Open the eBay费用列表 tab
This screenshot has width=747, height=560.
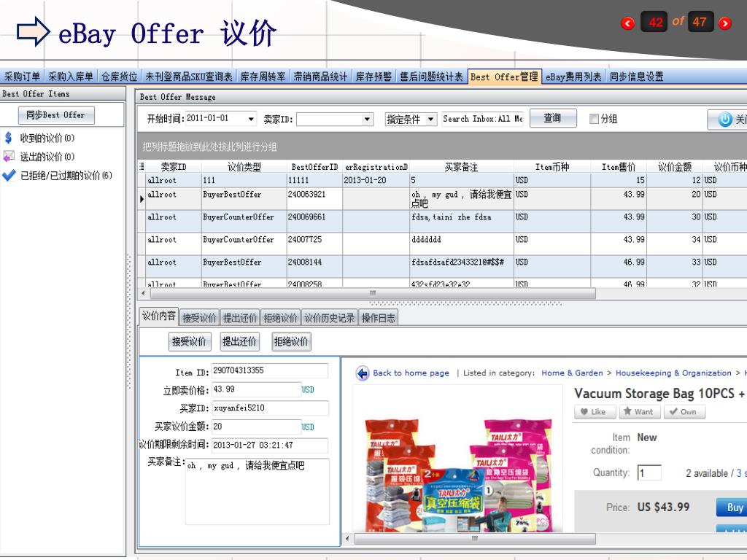coord(573,77)
